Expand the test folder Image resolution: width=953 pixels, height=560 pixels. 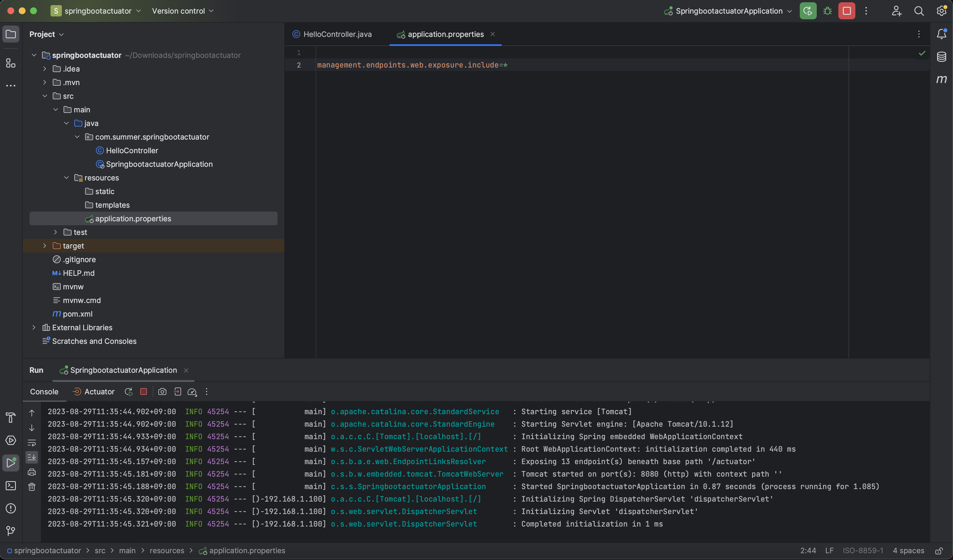click(x=55, y=232)
